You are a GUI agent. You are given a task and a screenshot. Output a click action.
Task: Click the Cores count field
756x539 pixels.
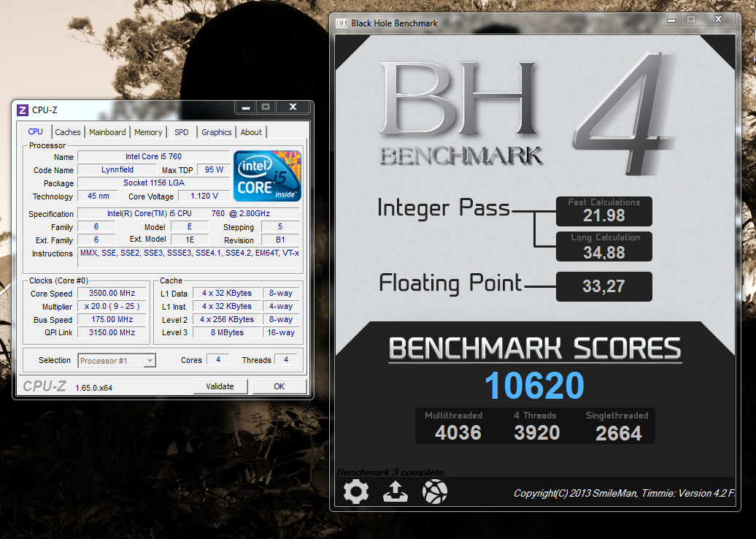coord(218,359)
